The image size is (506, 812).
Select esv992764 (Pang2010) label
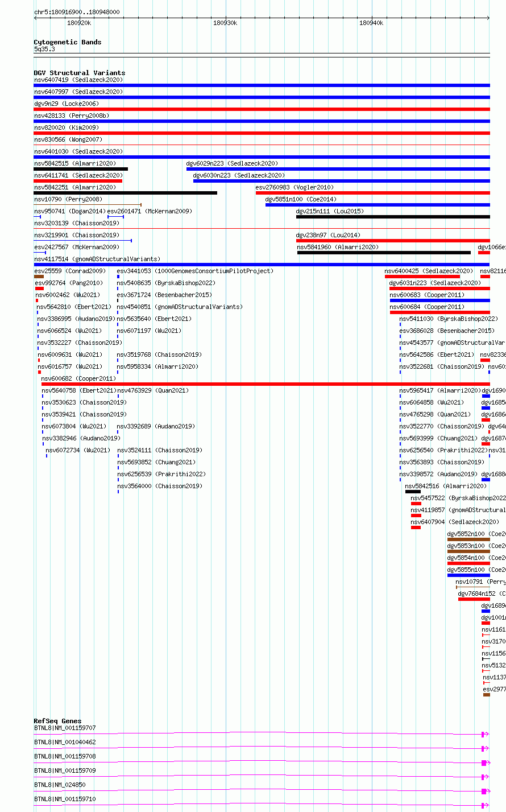click(x=69, y=283)
